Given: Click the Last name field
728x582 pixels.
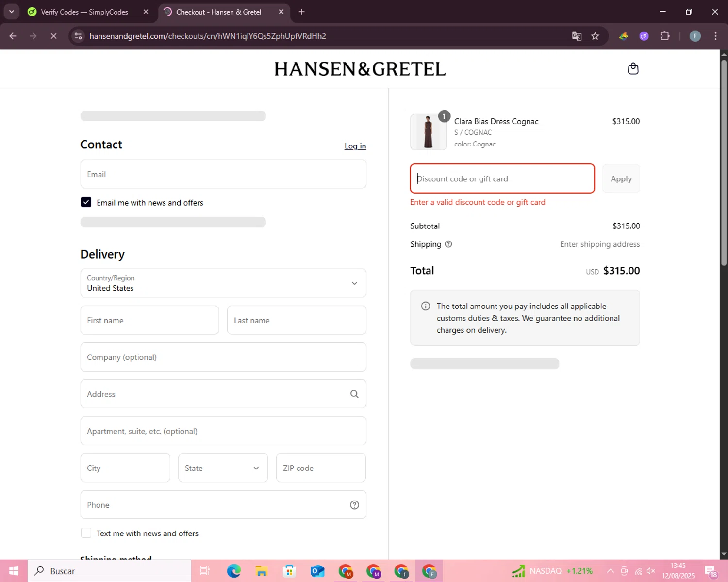Looking at the screenshot, I should tap(297, 320).
